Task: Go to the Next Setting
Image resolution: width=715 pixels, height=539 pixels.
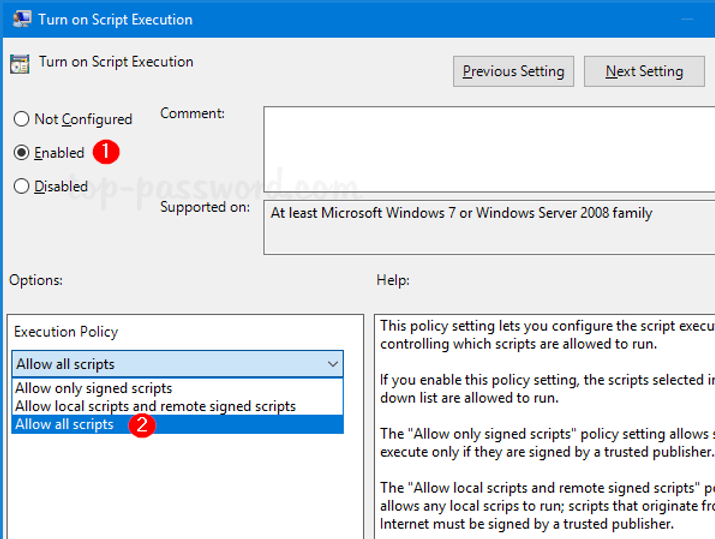Action: pyautogui.click(x=644, y=71)
